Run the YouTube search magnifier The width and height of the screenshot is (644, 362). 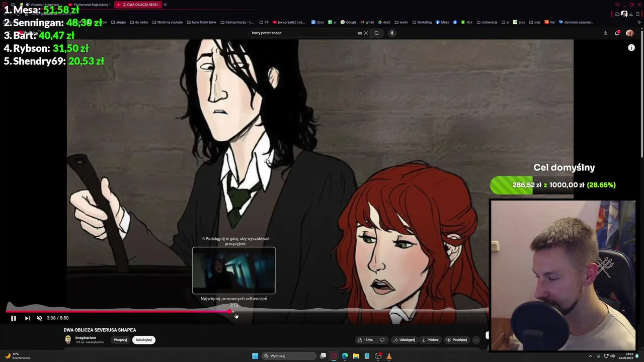click(376, 33)
